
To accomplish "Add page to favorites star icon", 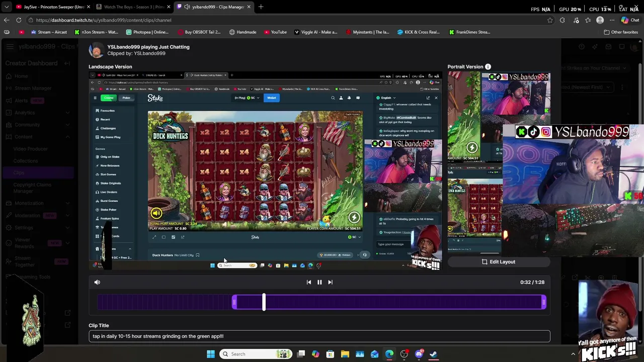I will pyautogui.click(x=550, y=20).
